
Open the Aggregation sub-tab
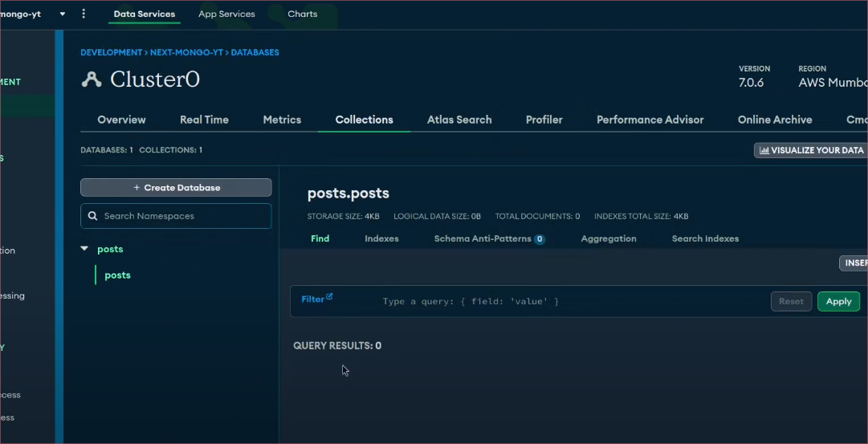pos(609,238)
